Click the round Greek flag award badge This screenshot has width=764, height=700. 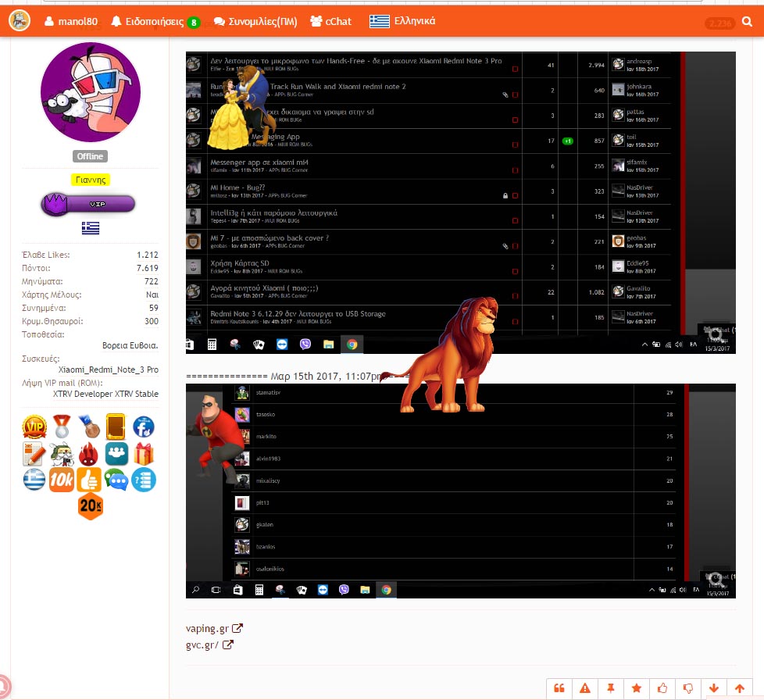click(x=34, y=480)
